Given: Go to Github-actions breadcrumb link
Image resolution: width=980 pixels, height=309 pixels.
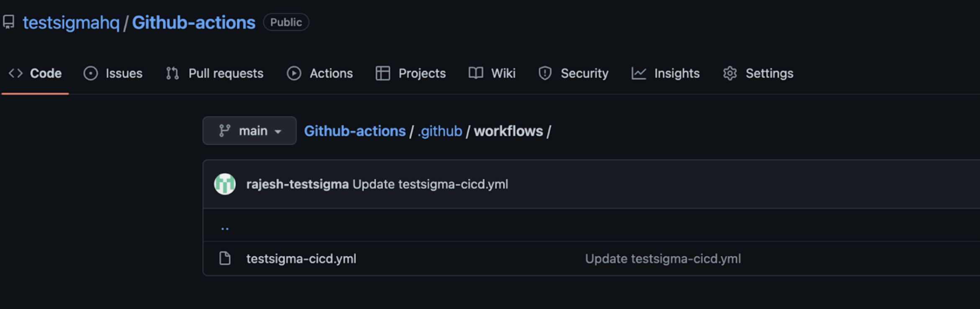Looking at the screenshot, I should 355,131.
